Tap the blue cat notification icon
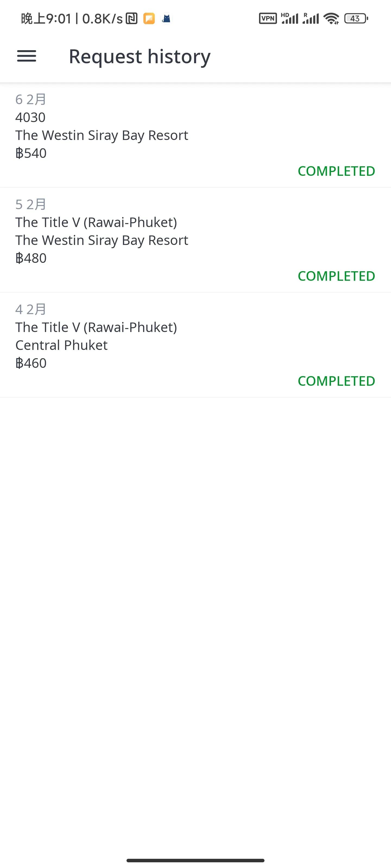This screenshot has height=868, width=391. pos(166,18)
